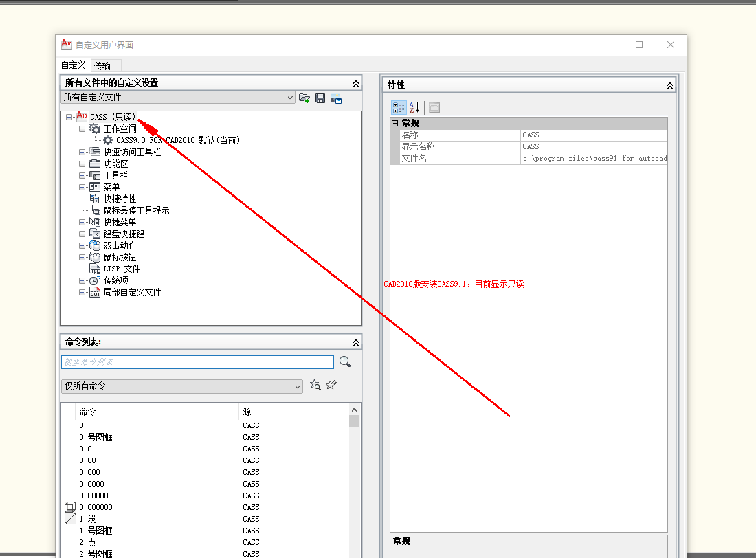Collapse the CASS (只读) root node

tap(69, 117)
